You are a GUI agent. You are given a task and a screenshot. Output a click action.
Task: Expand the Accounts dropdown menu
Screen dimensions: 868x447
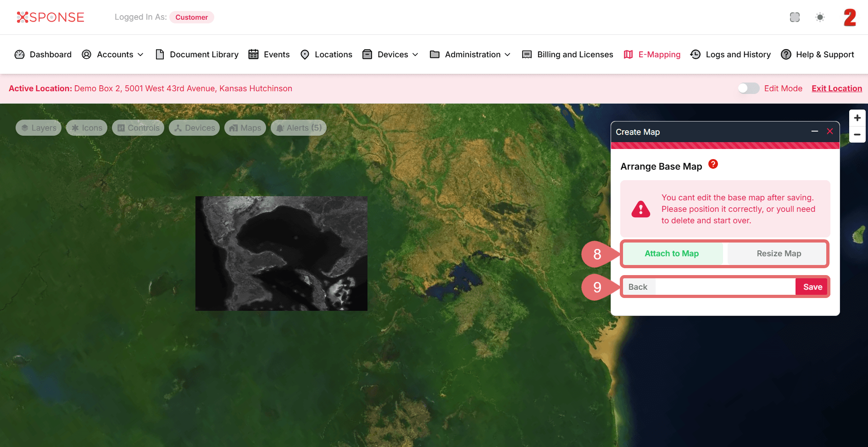coord(113,55)
